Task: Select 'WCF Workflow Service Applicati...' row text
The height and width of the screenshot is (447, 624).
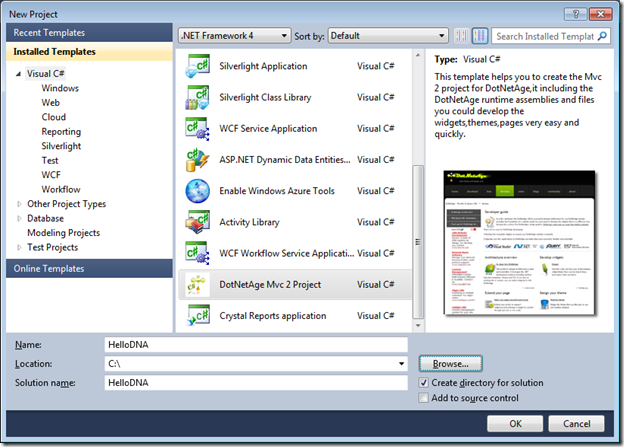Action: click(x=287, y=254)
